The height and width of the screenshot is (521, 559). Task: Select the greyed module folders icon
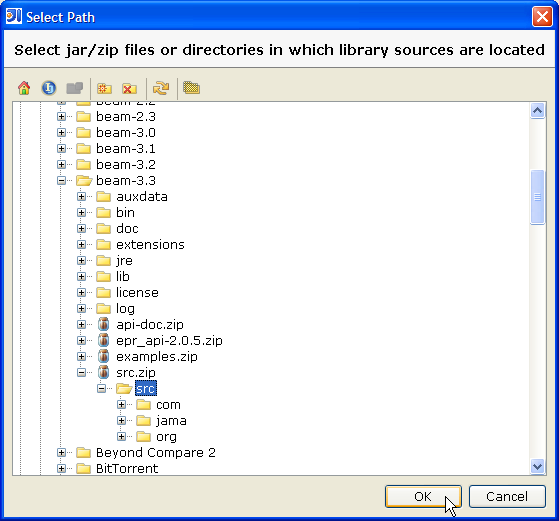coord(75,88)
